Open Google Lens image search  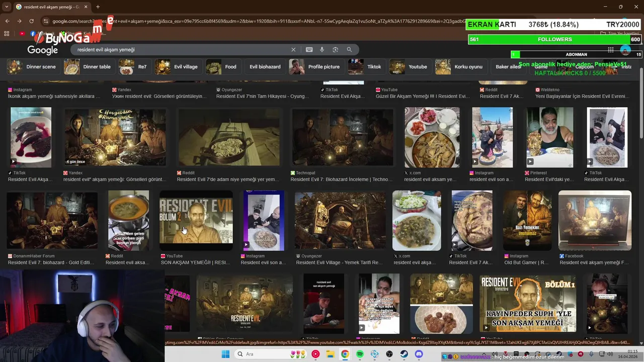335,50
